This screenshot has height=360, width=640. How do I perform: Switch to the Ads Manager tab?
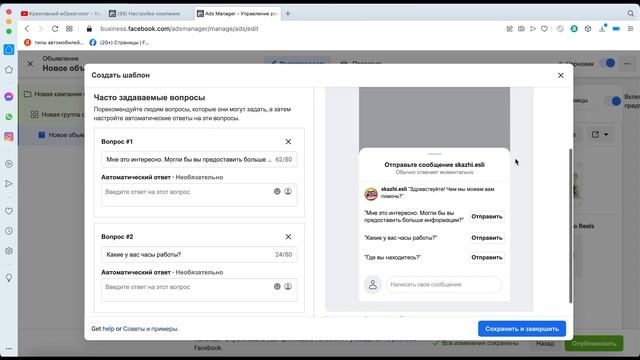tap(238, 13)
